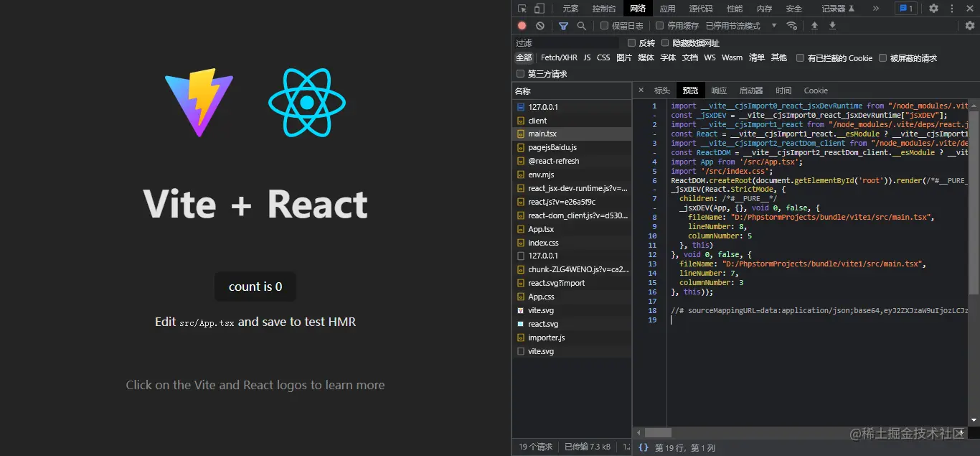Enable 停用缓存 checkbox
The height and width of the screenshot is (456, 980).
pyautogui.click(x=660, y=26)
